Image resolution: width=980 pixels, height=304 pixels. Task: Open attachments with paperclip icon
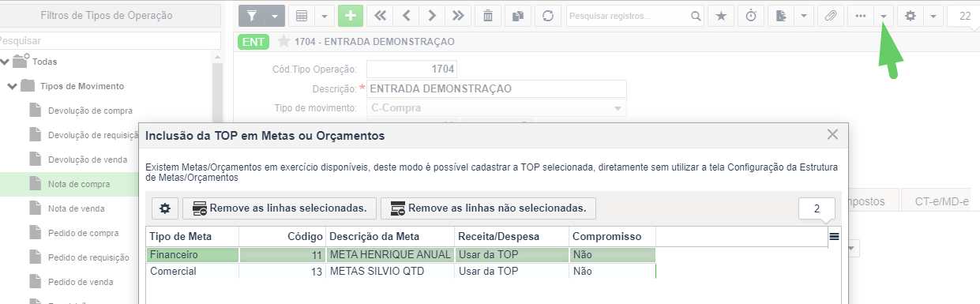[x=830, y=15]
